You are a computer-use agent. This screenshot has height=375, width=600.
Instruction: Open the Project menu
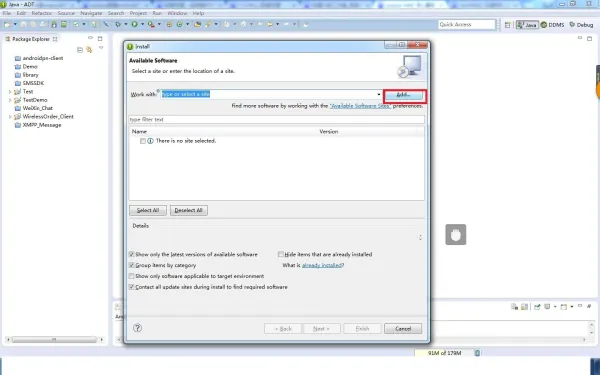pyautogui.click(x=138, y=13)
